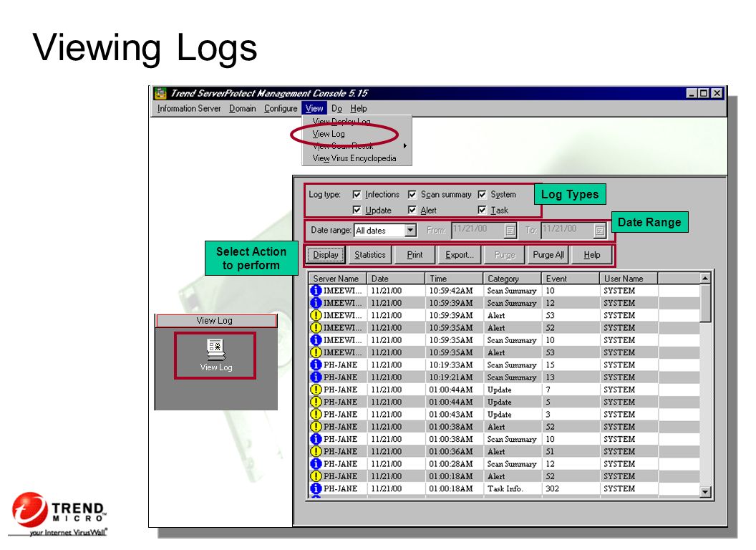Screen dimensions: 756x550
Task: Open the Do menu
Action: click(x=336, y=109)
